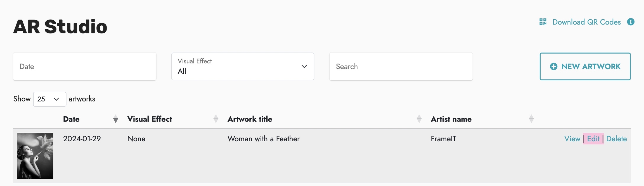The height and width of the screenshot is (186, 644).
Task: Open the Download QR Codes link
Action: click(x=586, y=22)
